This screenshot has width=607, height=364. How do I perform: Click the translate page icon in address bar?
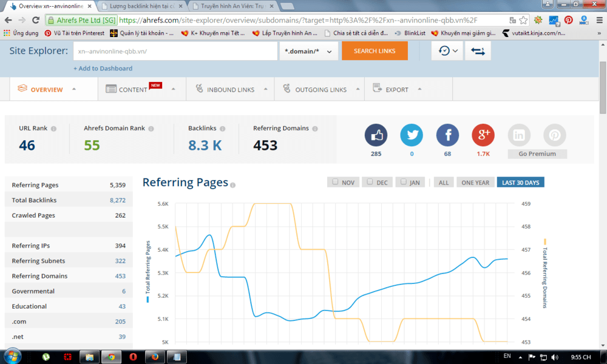(512, 20)
